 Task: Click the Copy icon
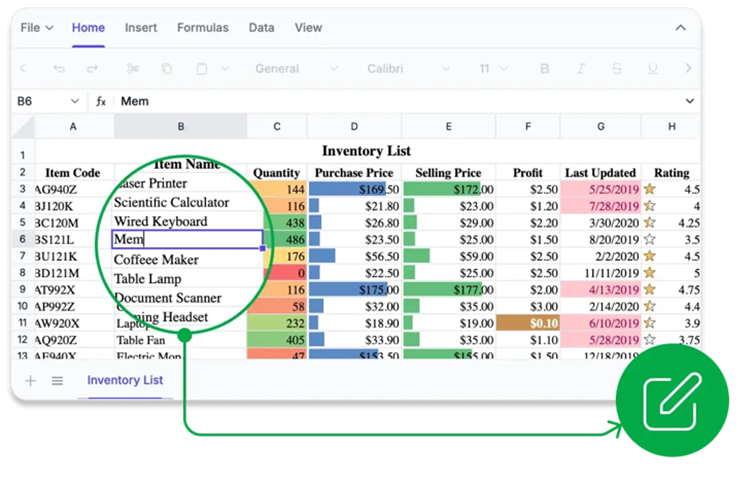tap(167, 68)
